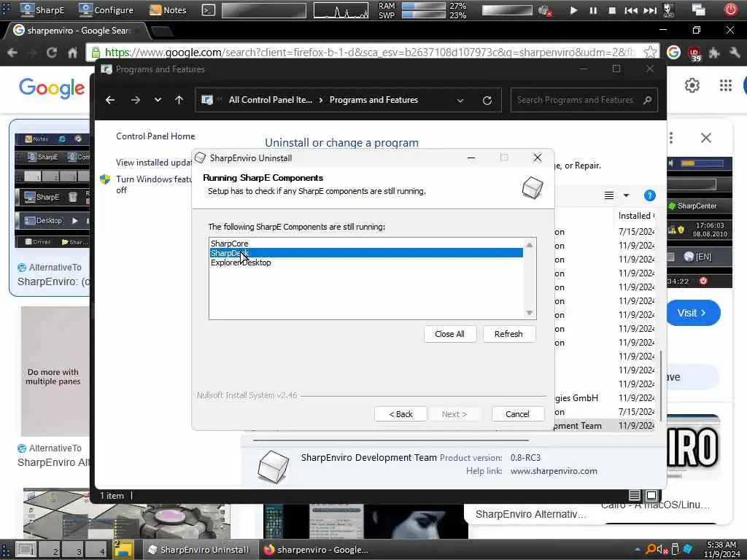Switch to virtual desktop 2 in taskbar
This screenshot has height=560, width=747.
49,550
